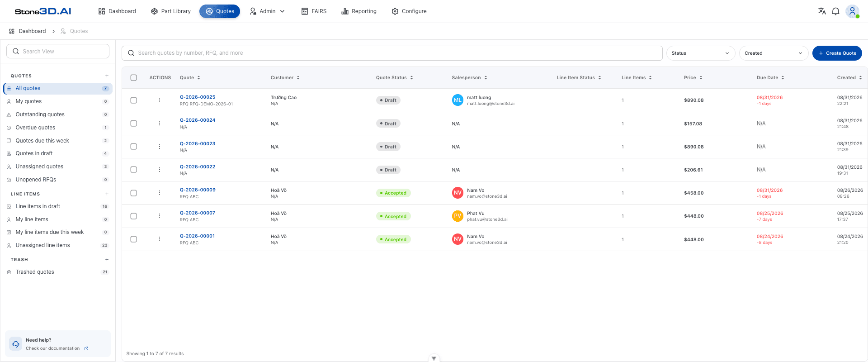Expand the Admin menu dropdown

pyautogui.click(x=267, y=11)
